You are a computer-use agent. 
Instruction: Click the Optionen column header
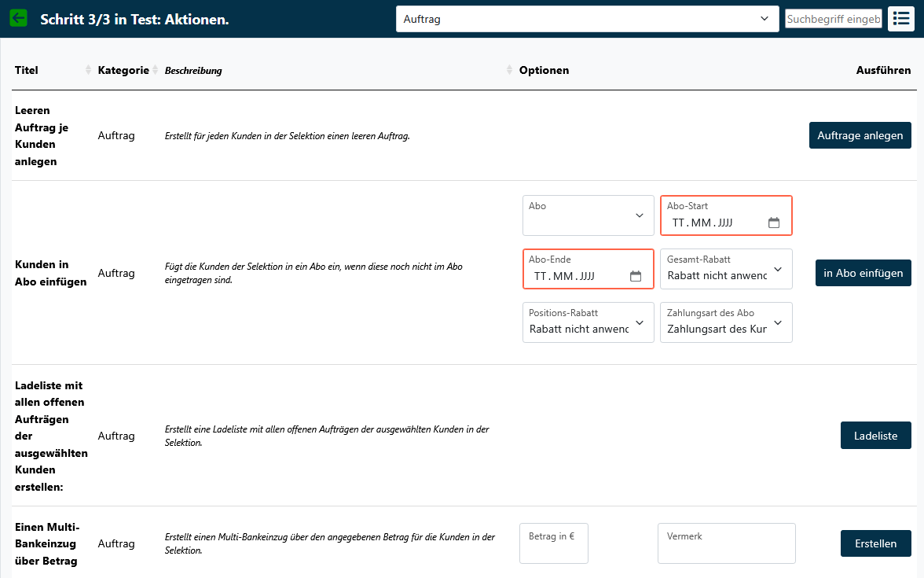coord(544,71)
